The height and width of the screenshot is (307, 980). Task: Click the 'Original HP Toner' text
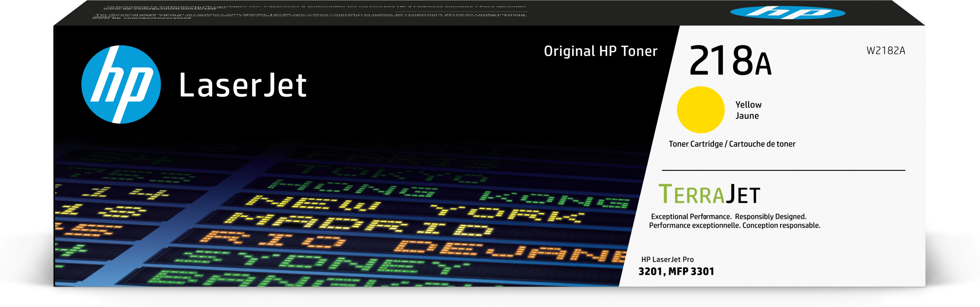click(x=601, y=51)
